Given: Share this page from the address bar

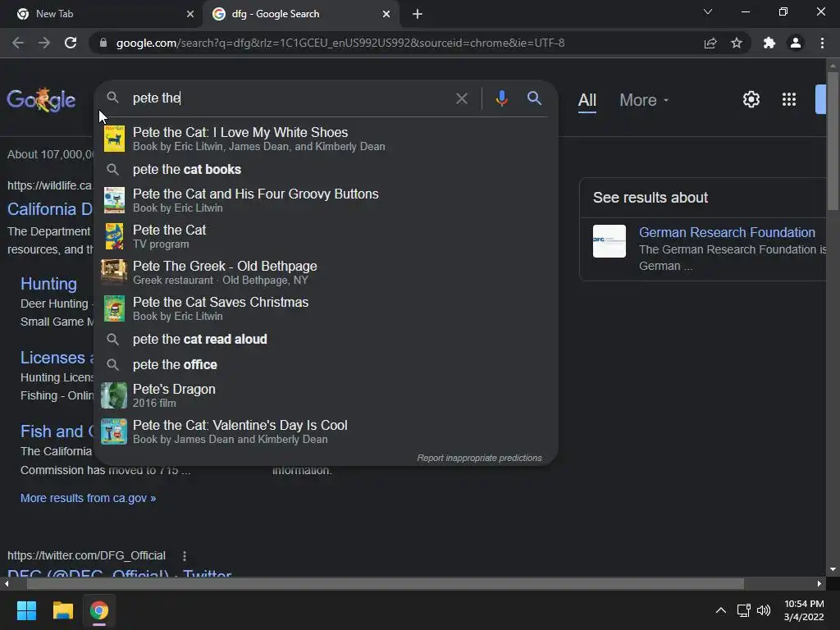Looking at the screenshot, I should click(710, 43).
